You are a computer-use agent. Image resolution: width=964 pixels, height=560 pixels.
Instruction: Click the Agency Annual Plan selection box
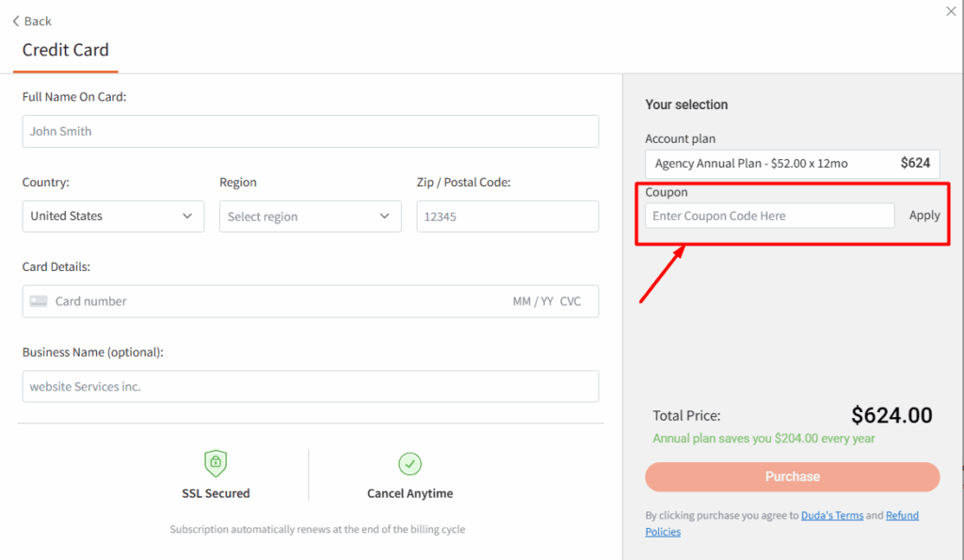793,164
